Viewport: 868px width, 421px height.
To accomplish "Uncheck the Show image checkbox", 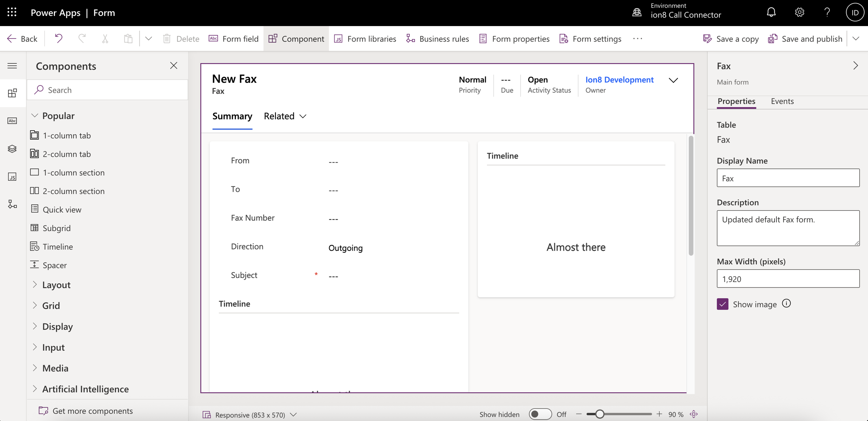I will point(723,304).
